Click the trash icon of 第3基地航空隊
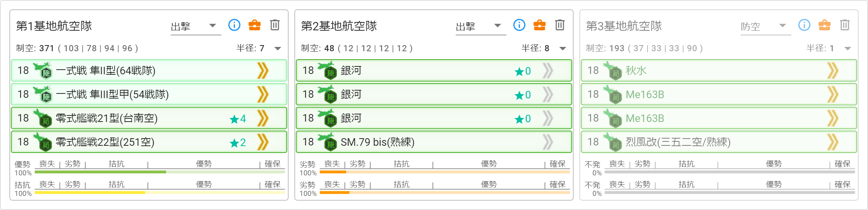The image size is (868, 210). (845, 25)
